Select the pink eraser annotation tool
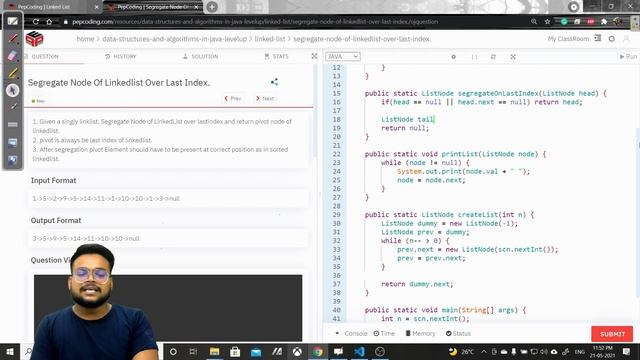This screenshot has width=640, height=360. point(13,56)
